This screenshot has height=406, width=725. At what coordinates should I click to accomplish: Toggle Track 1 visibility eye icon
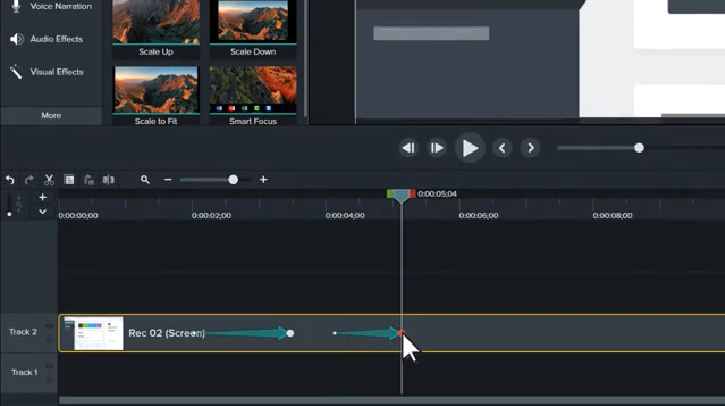(x=50, y=366)
